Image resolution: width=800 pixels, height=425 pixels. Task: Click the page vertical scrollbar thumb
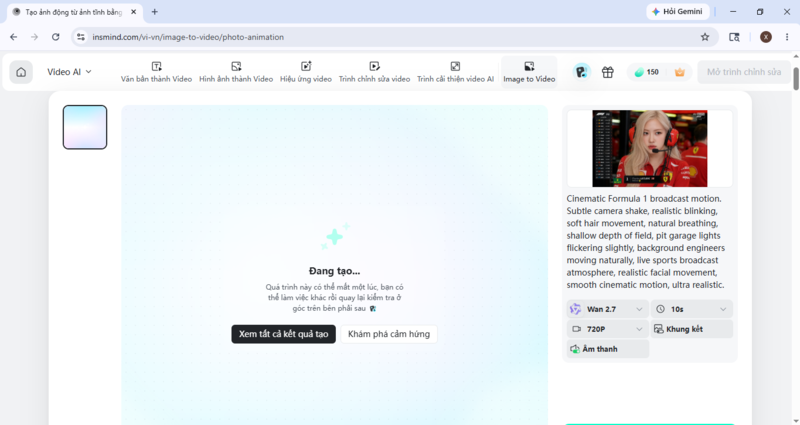[x=795, y=78]
